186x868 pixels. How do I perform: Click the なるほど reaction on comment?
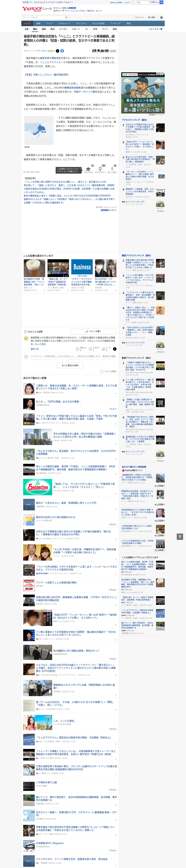(x=94, y=349)
